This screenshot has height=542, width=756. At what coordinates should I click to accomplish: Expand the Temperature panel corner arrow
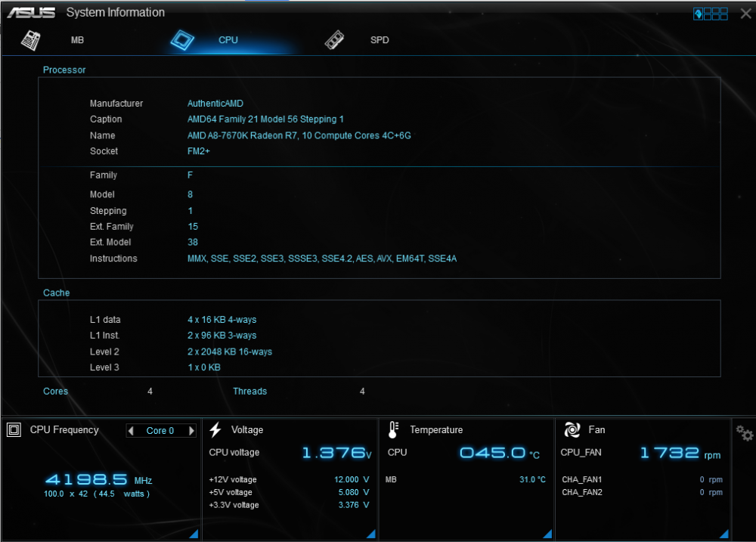[547, 534]
